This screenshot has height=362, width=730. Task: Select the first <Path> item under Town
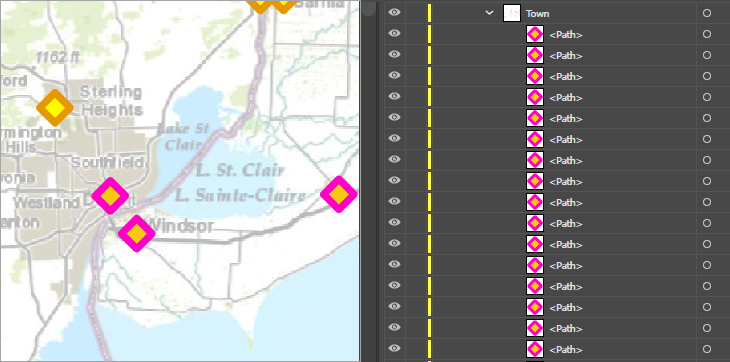coord(566,34)
